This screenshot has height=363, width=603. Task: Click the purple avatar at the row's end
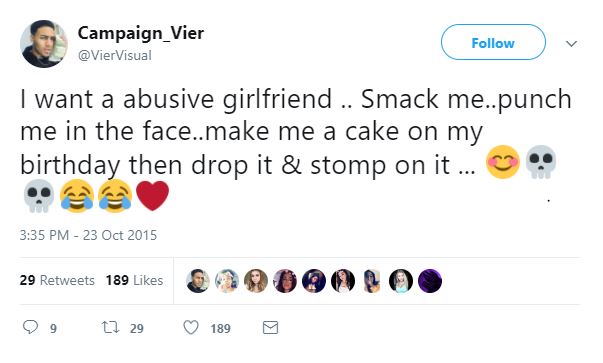pos(430,281)
